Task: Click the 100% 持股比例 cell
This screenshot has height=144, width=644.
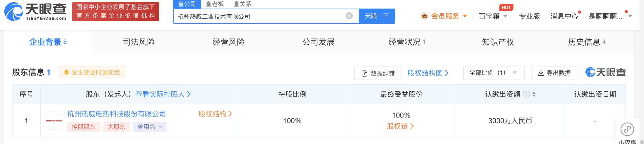Action: point(292,121)
